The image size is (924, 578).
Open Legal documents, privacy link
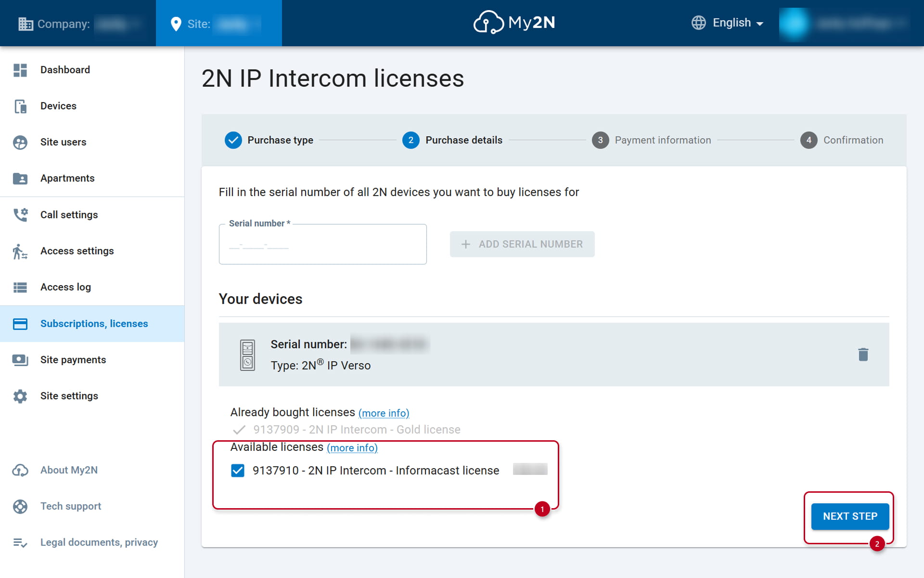(x=99, y=542)
